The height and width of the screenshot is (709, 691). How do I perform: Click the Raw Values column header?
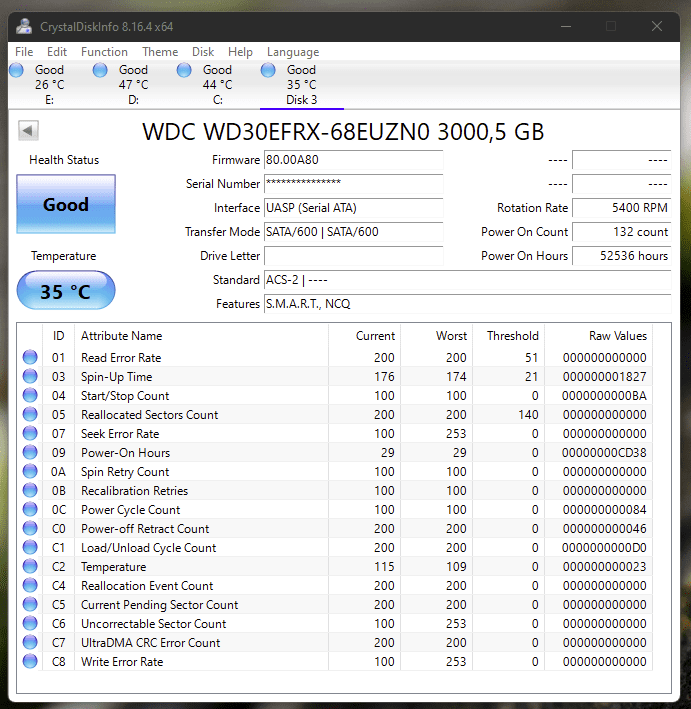[598, 336]
